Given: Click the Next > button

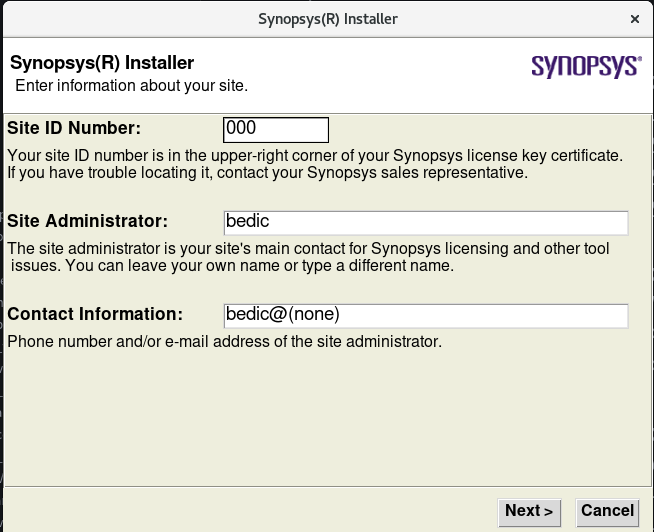Looking at the screenshot, I should click(x=529, y=511).
